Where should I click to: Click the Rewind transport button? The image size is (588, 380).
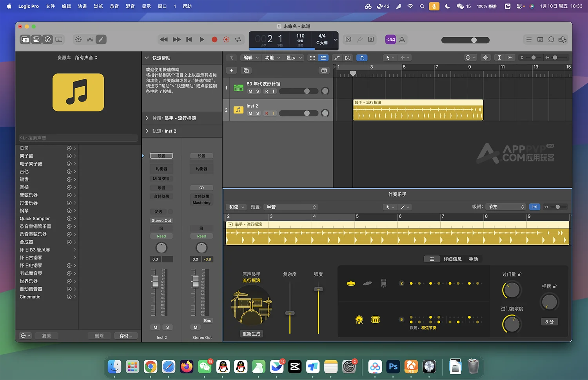[164, 40]
